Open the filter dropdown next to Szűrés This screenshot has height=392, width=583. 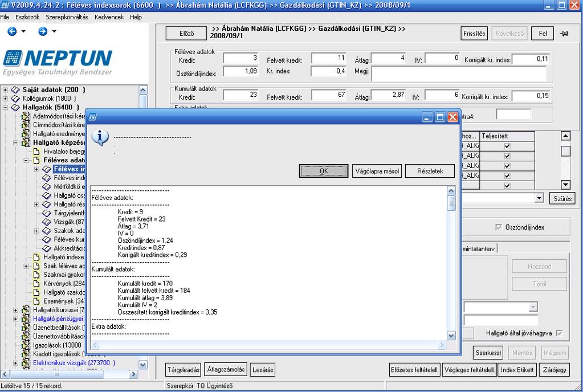click(539, 198)
